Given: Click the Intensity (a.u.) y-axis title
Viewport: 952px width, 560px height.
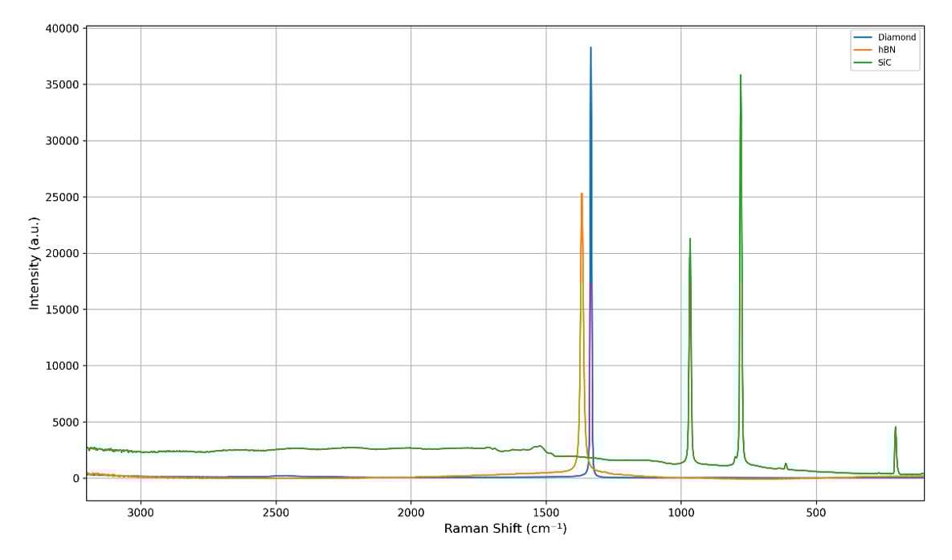Looking at the screenshot, I should click(x=35, y=263).
